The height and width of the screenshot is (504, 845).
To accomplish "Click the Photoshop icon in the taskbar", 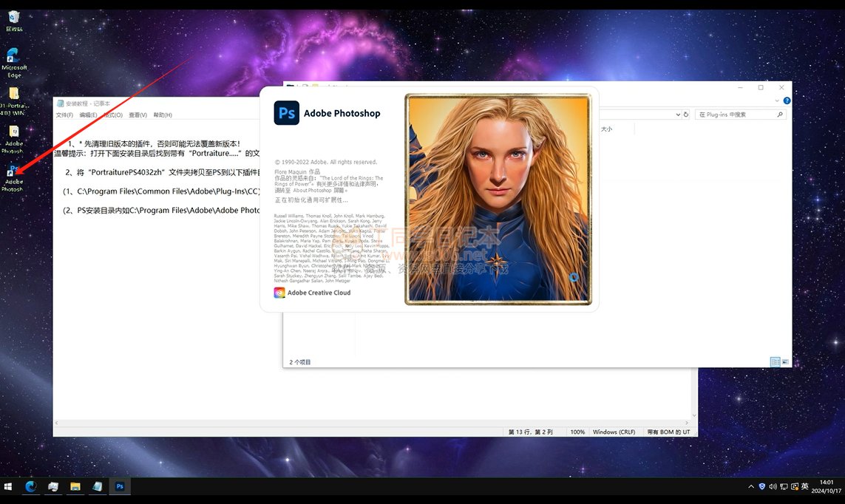I will [119, 486].
